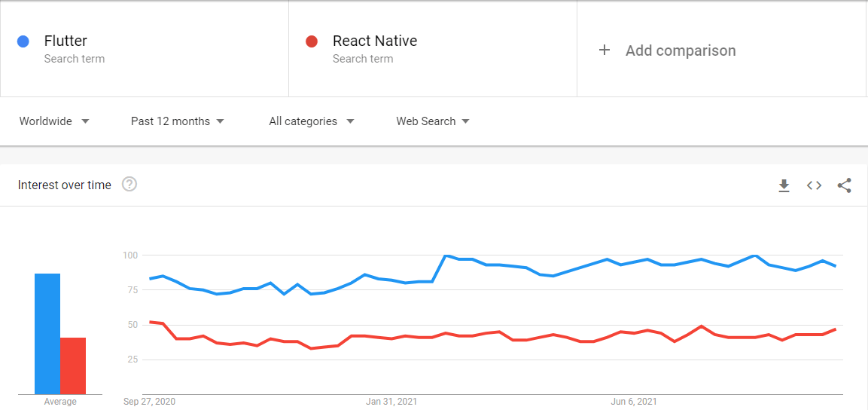This screenshot has width=868, height=410.
Task: Click the red React Native average bar
Action: [73, 366]
